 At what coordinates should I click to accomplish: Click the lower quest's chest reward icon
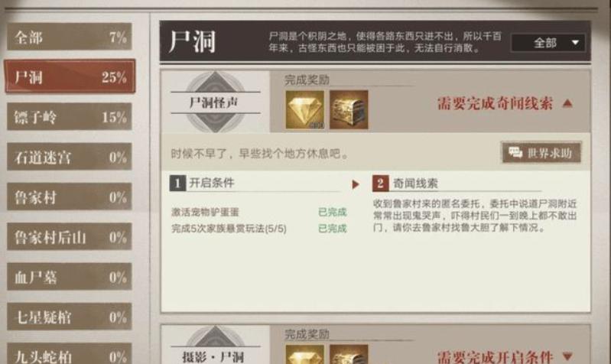click(x=349, y=354)
